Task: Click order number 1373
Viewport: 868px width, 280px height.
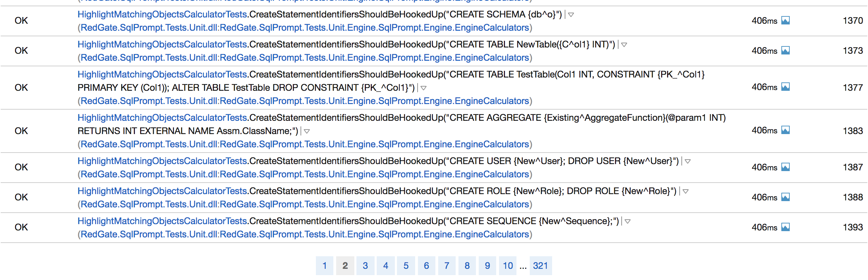Action: coord(853,51)
